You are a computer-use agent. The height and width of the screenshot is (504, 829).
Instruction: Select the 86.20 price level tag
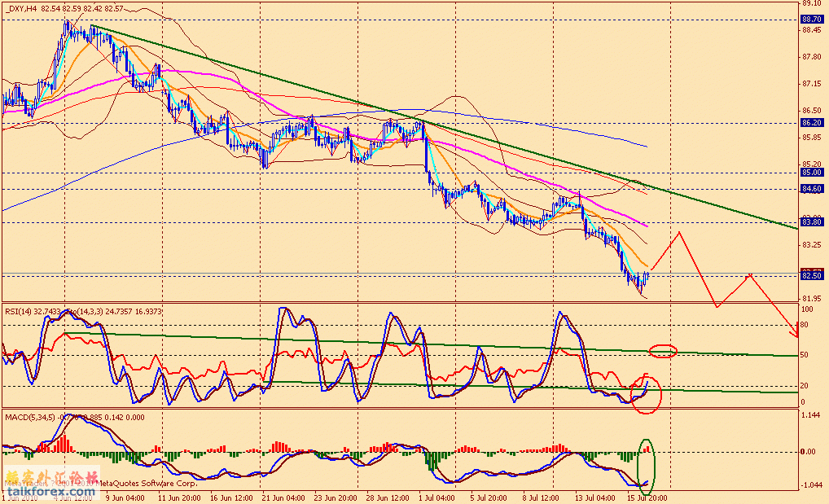pyautogui.click(x=810, y=122)
